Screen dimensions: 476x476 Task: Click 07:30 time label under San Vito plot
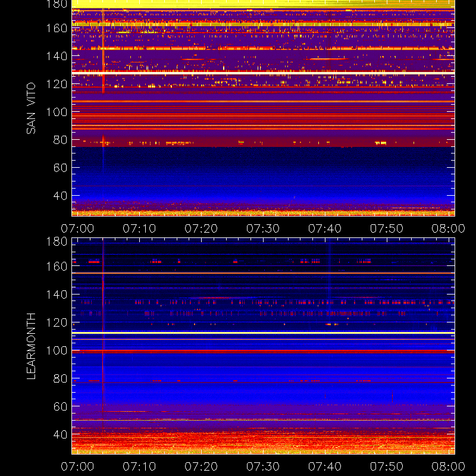pos(263,228)
